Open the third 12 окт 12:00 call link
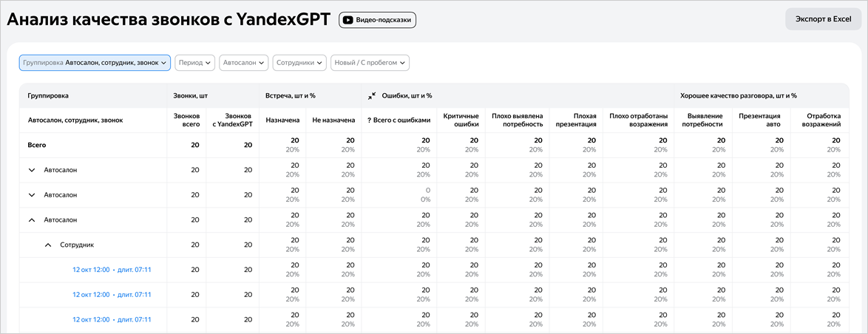This screenshot has height=334, width=868. pyautogui.click(x=112, y=320)
